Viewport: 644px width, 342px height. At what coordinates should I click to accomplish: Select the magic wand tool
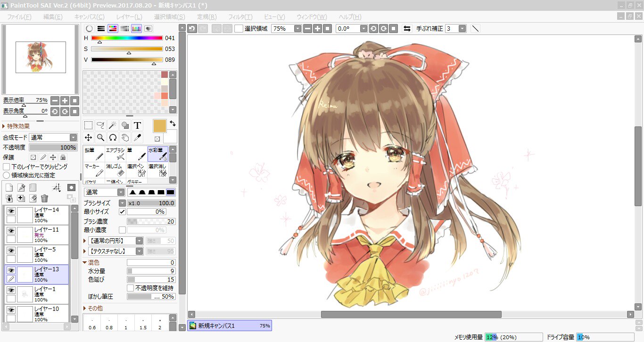[113, 125]
